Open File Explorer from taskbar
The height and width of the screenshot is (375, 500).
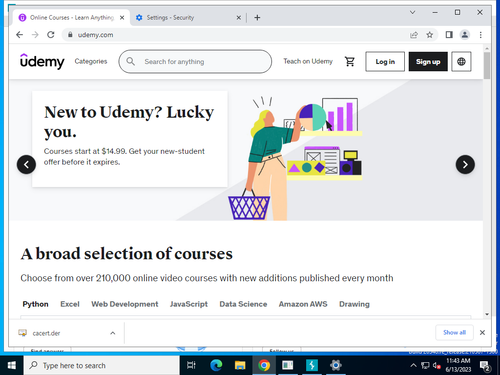coord(240,365)
